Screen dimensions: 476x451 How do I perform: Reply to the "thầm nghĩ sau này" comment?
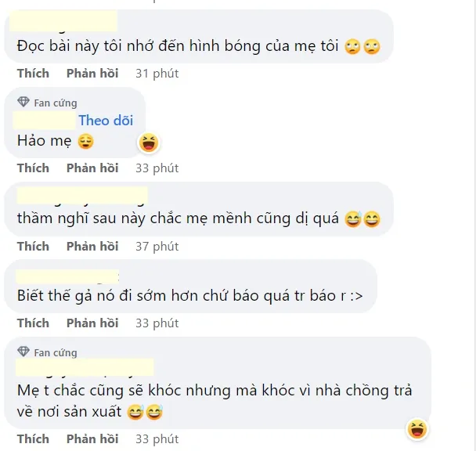point(92,246)
